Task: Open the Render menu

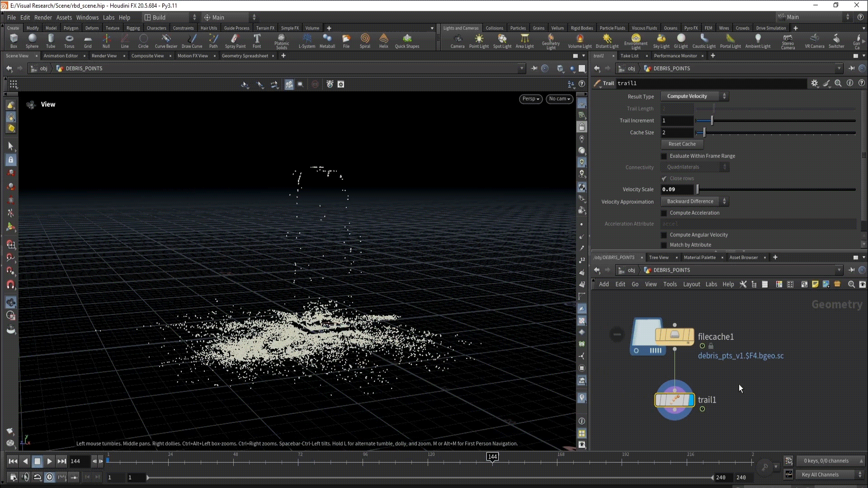Action: click(43, 17)
